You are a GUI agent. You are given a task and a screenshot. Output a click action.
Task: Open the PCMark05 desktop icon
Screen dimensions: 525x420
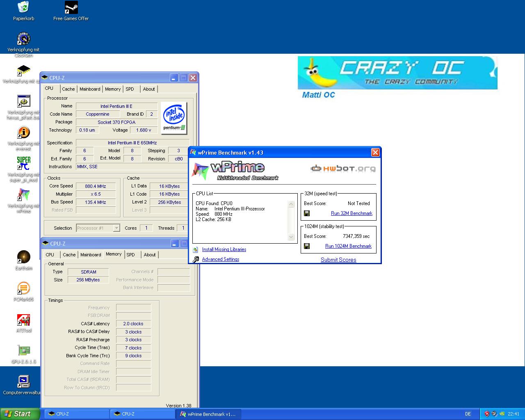coord(23,288)
